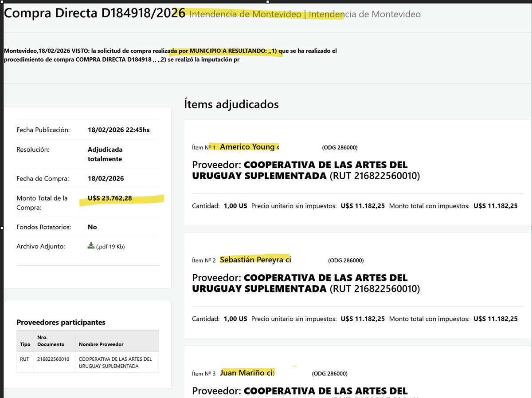Click the Nro. Documento column header
Viewport: 532px width, 398px height.
tap(51, 341)
